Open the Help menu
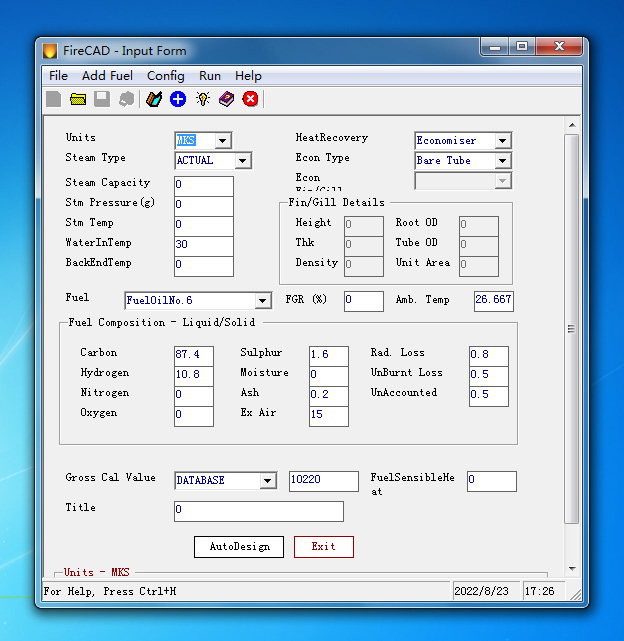The image size is (624, 641). point(248,76)
